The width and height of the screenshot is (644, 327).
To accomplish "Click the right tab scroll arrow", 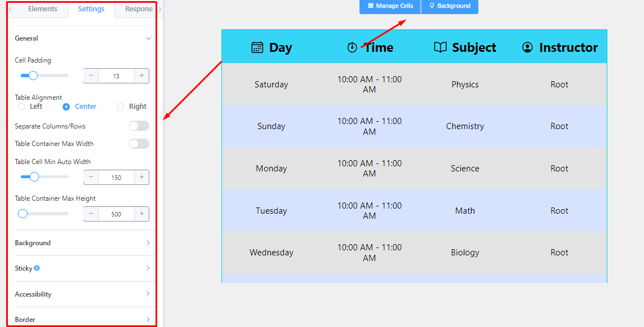I will click(160, 9).
